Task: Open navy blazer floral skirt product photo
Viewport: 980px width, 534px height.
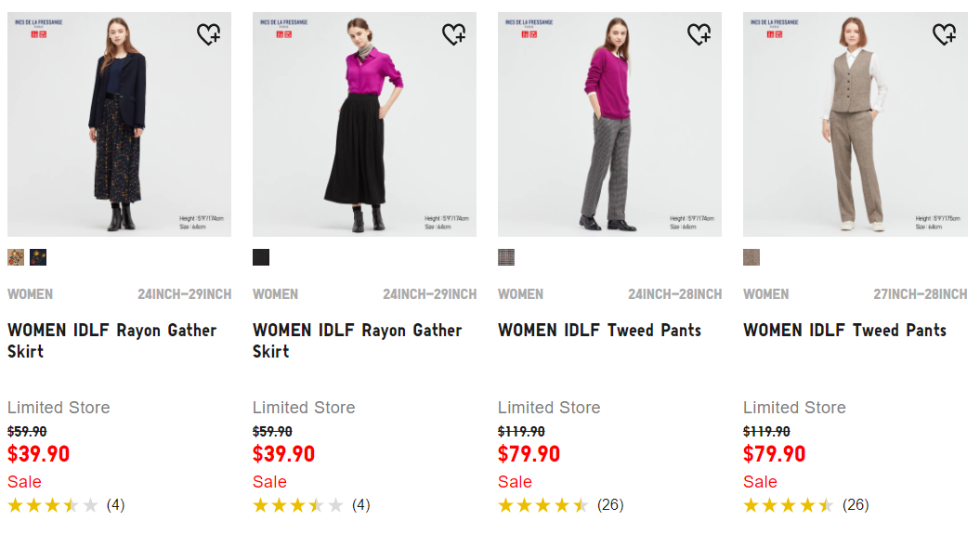Action: [x=120, y=124]
